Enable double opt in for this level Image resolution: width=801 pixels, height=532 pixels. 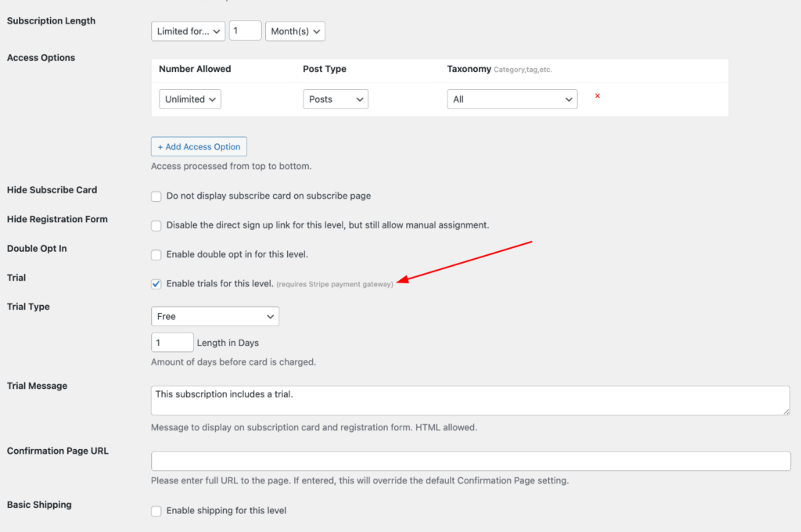(156, 255)
